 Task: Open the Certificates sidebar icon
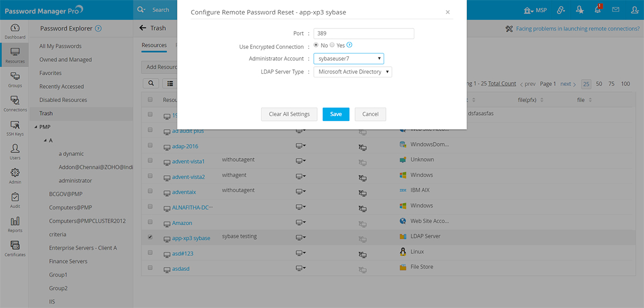tap(15, 248)
